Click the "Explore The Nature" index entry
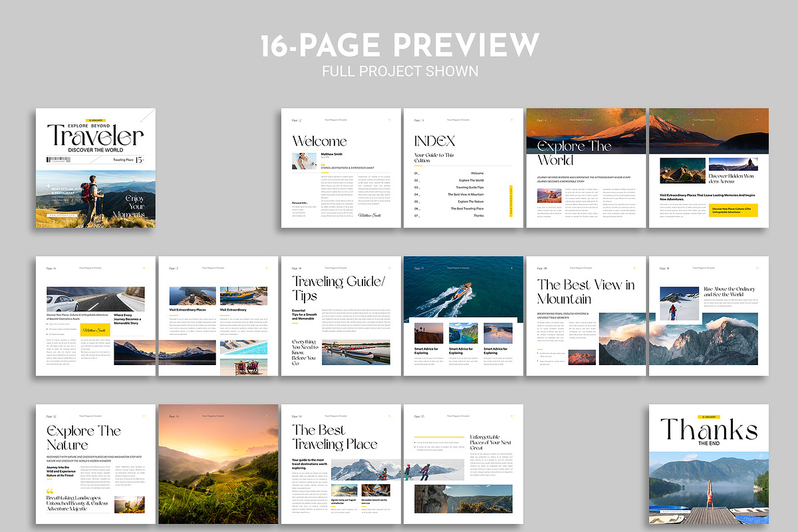 pos(471,201)
